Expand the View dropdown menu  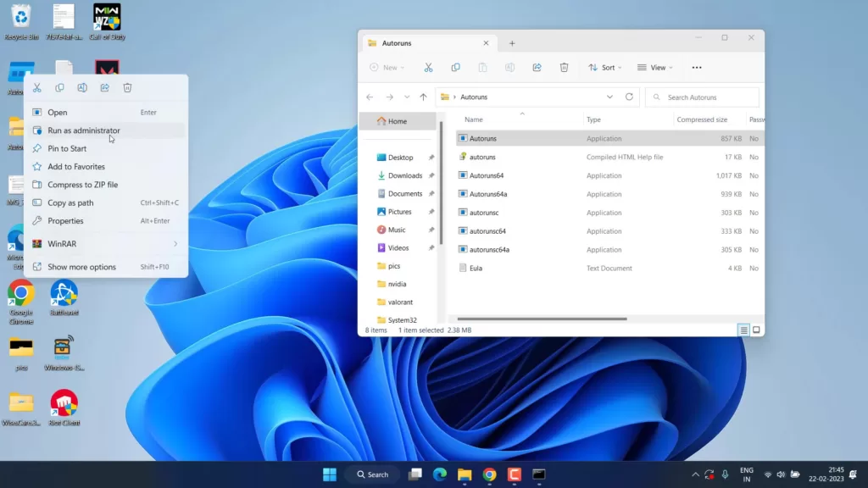(x=655, y=68)
